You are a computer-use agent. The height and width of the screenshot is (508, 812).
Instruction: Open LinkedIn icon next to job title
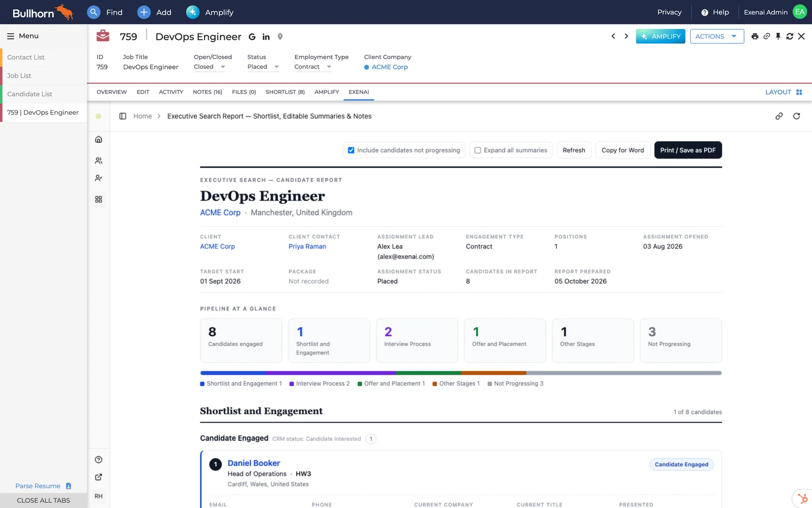coord(266,37)
